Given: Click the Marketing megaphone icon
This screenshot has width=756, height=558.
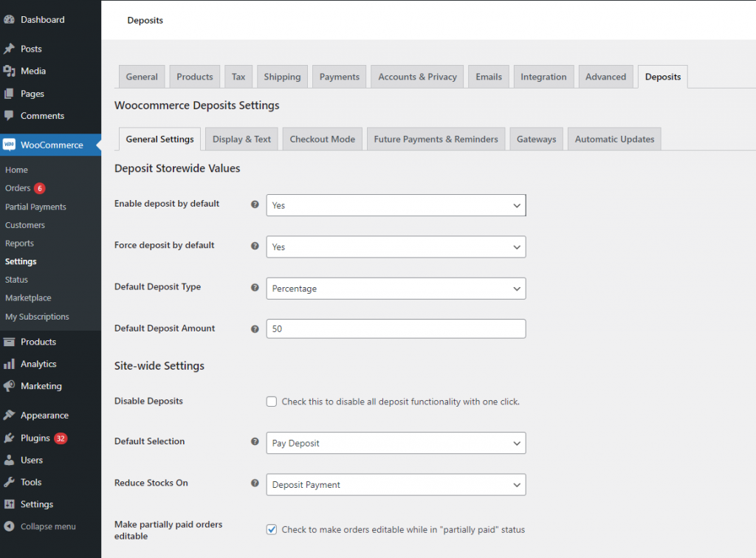Looking at the screenshot, I should [9, 386].
